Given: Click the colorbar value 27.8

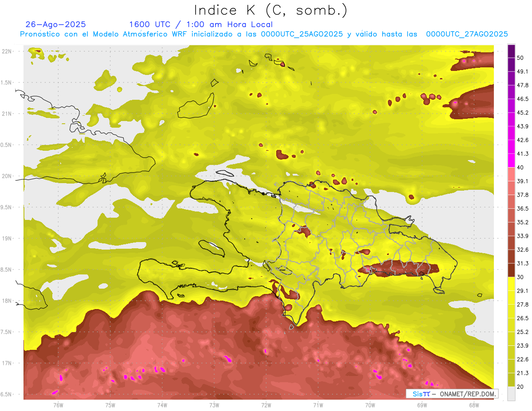Looking at the screenshot, I should click(x=522, y=305).
